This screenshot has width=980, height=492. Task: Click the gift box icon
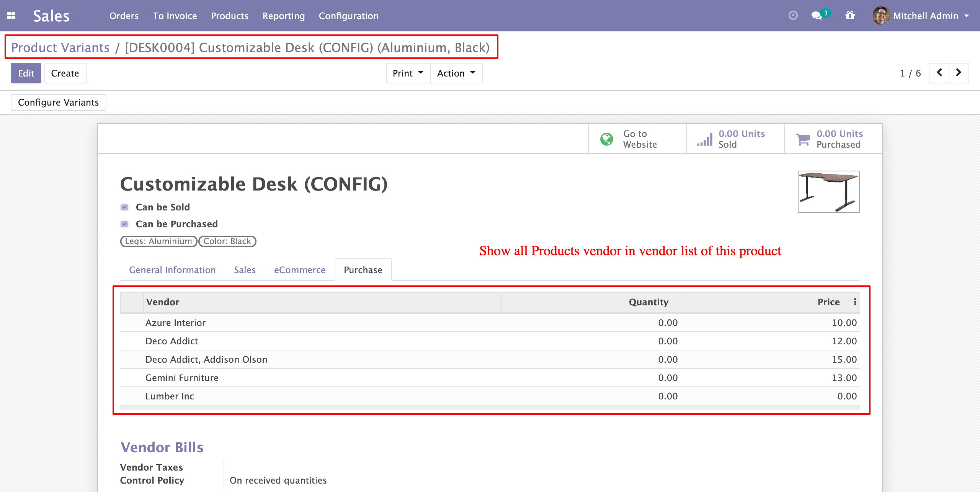coord(850,15)
